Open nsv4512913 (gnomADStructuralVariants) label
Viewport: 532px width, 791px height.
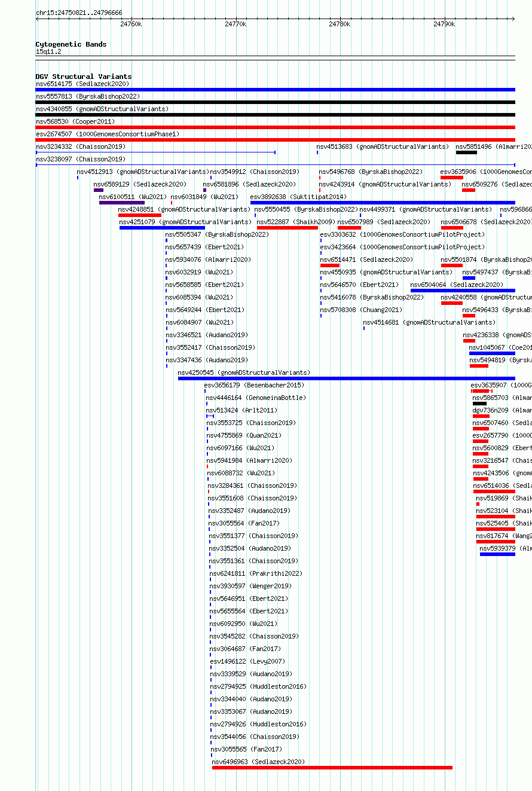pyautogui.click(x=143, y=172)
